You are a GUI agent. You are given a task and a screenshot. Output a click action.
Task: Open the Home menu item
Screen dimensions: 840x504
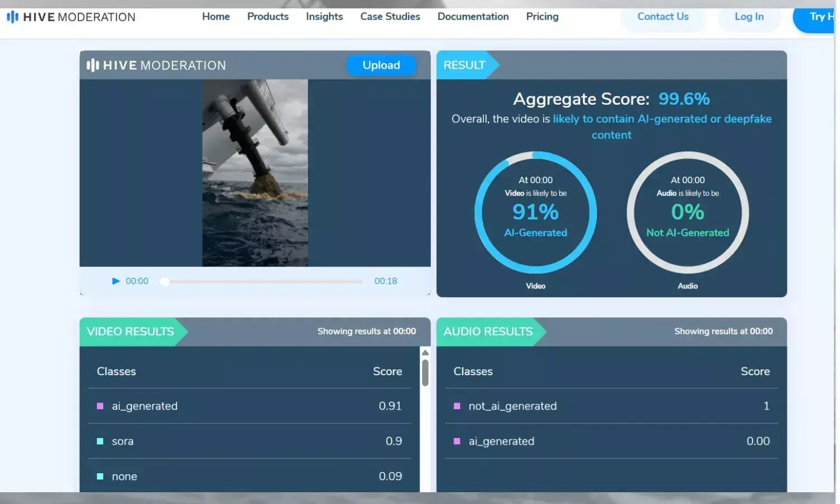[216, 17]
